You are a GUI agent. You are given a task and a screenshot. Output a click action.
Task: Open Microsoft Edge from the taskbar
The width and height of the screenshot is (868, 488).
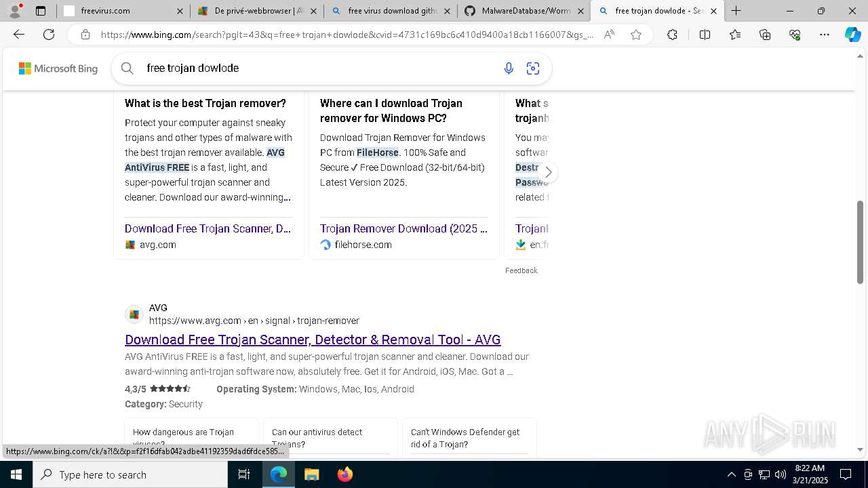(279, 474)
